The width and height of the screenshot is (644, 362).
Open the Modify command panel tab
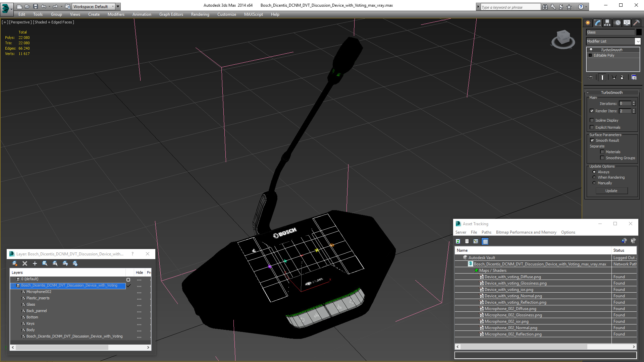click(x=598, y=23)
